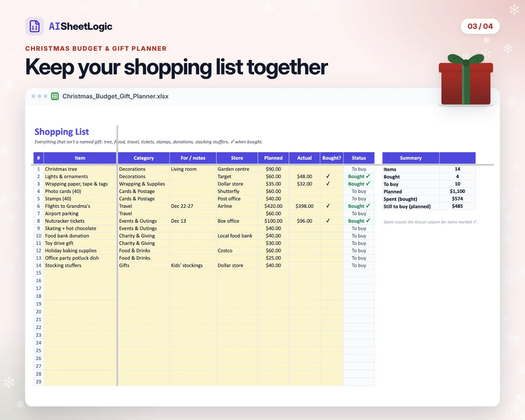Select the Skating + hot chocolate cell
Screen dimensions: 525x420
coord(80,228)
